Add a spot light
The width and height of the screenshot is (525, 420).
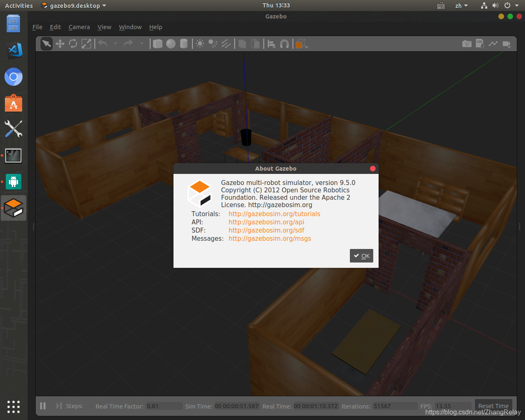[213, 43]
